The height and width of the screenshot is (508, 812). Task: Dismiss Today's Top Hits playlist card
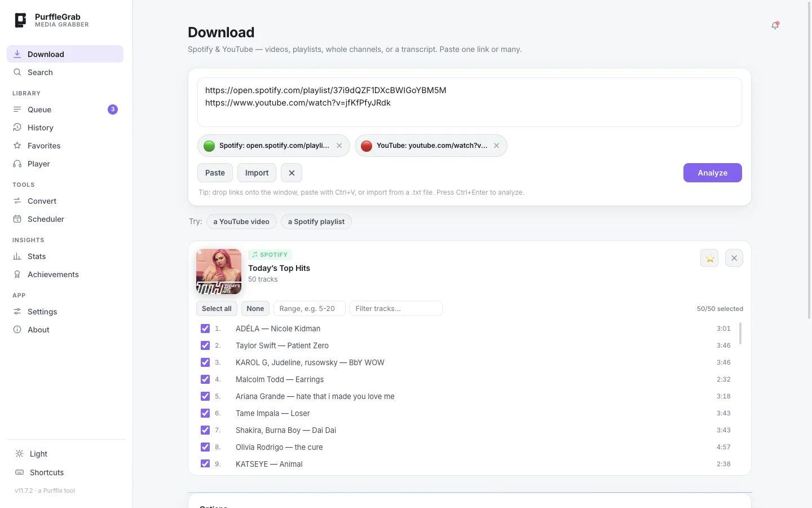tap(734, 258)
